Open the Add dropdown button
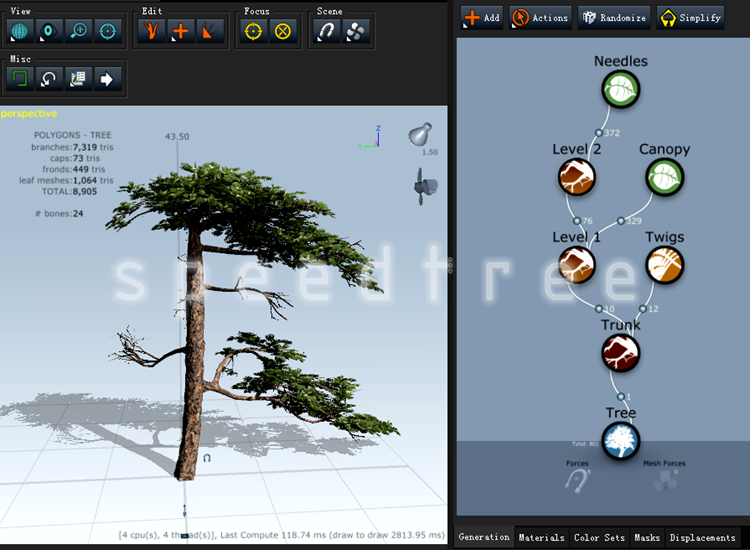This screenshot has height=550, width=750. pyautogui.click(x=482, y=17)
